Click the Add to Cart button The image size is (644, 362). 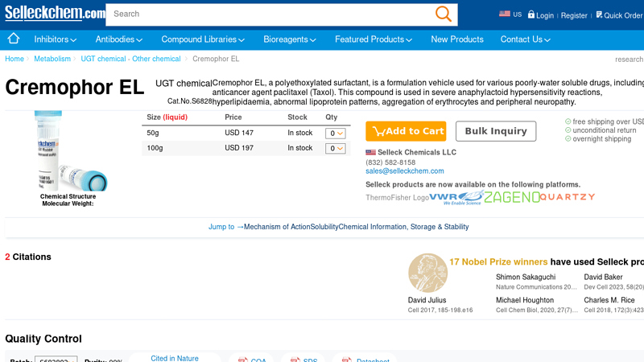[x=406, y=131]
